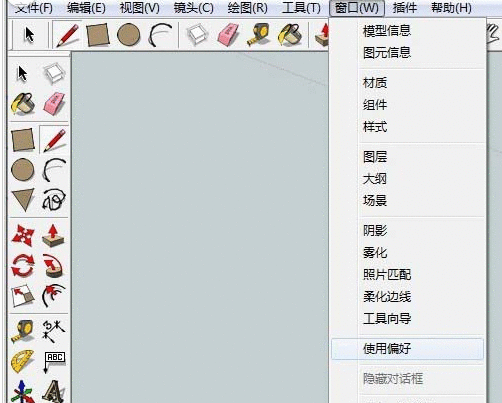Choose the Circle tool in the left tool palette
The image size is (502, 403).
[x=23, y=170]
